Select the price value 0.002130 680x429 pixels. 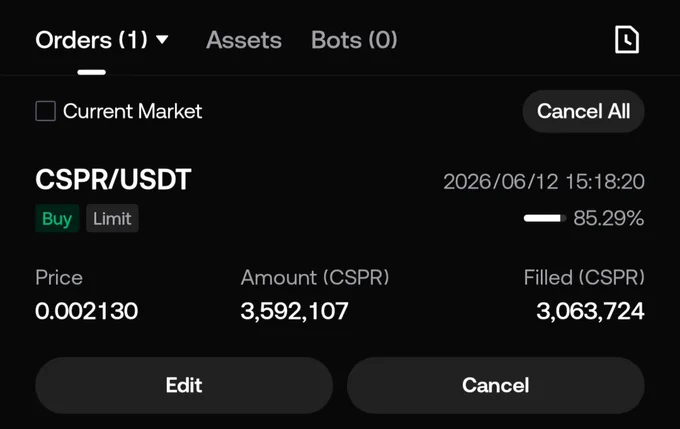pyautogui.click(x=87, y=311)
